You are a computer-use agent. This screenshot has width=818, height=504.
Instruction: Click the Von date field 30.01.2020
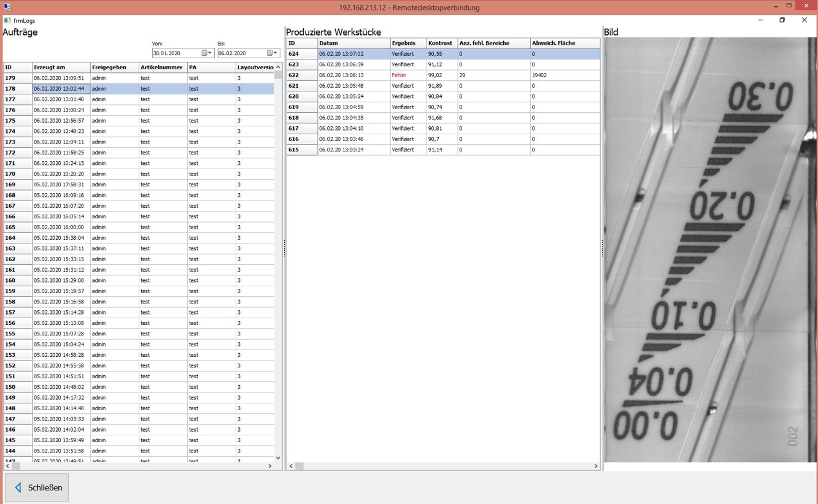[175, 53]
